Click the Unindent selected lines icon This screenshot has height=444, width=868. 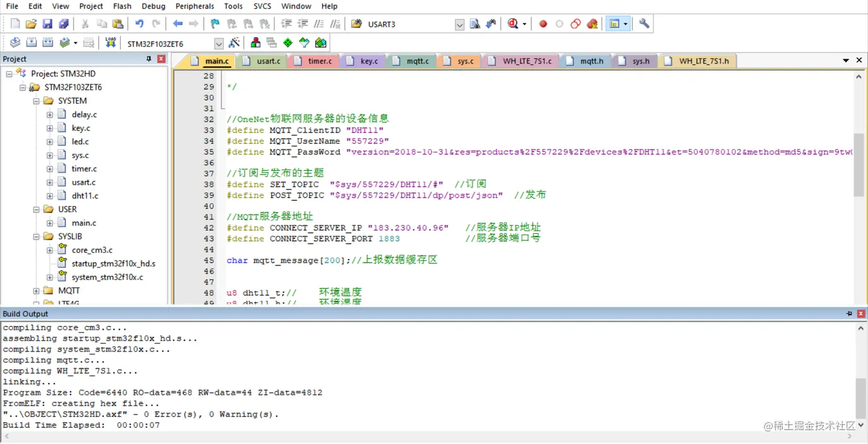tap(303, 24)
